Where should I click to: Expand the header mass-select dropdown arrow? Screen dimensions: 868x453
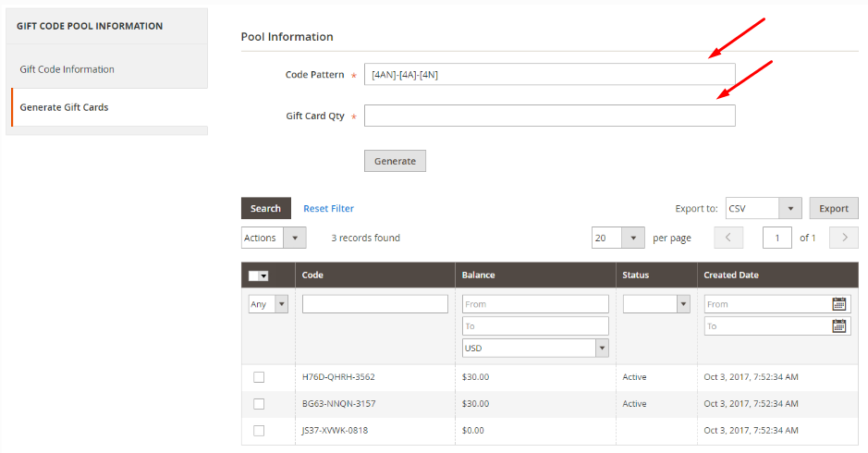pyautogui.click(x=263, y=275)
